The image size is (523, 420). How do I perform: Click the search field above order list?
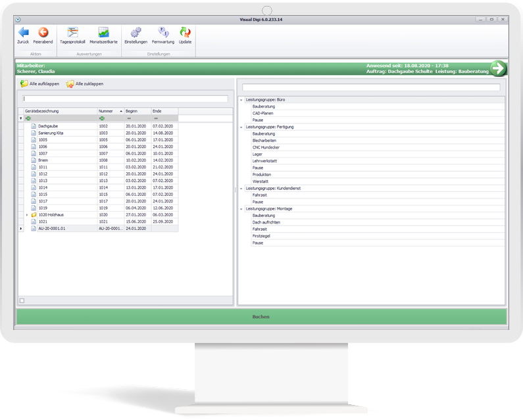(125, 99)
